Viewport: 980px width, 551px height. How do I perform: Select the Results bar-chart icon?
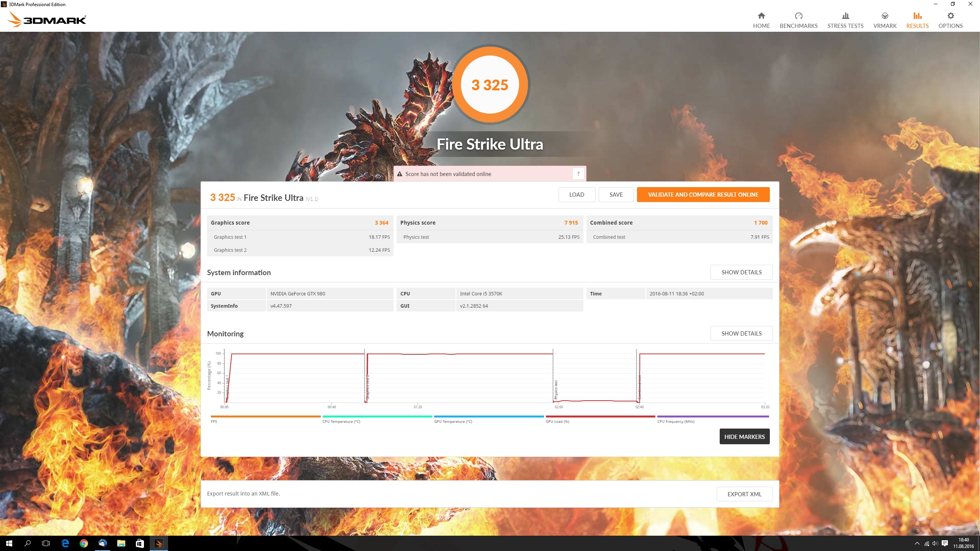917,16
